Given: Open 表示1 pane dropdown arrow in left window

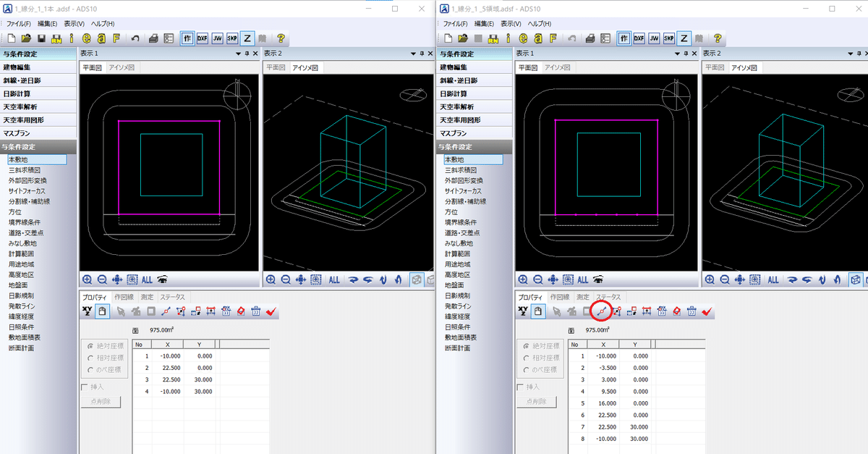Looking at the screenshot, I should tap(237, 54).
